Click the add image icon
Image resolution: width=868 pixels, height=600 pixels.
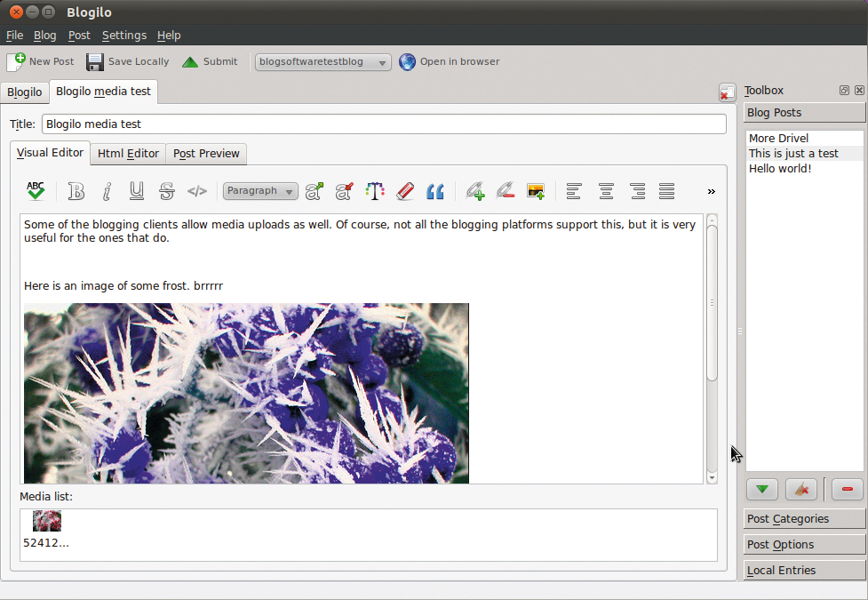point(536,191)
